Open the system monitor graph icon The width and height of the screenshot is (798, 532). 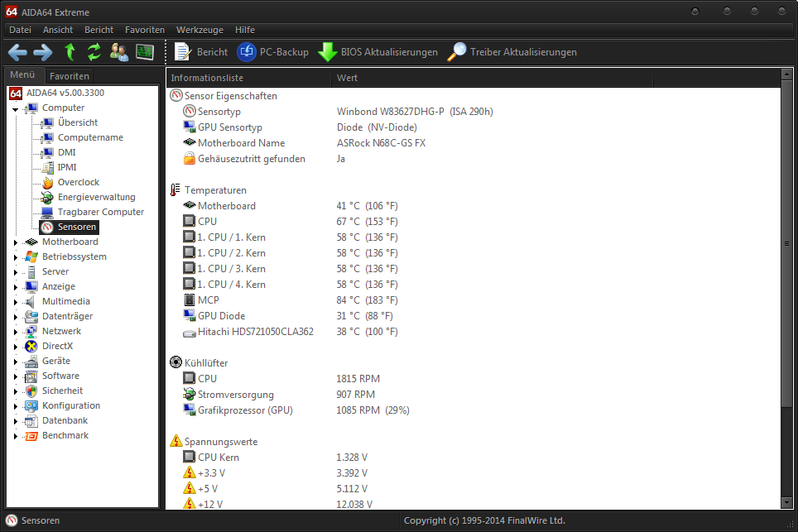click(145, 52)
